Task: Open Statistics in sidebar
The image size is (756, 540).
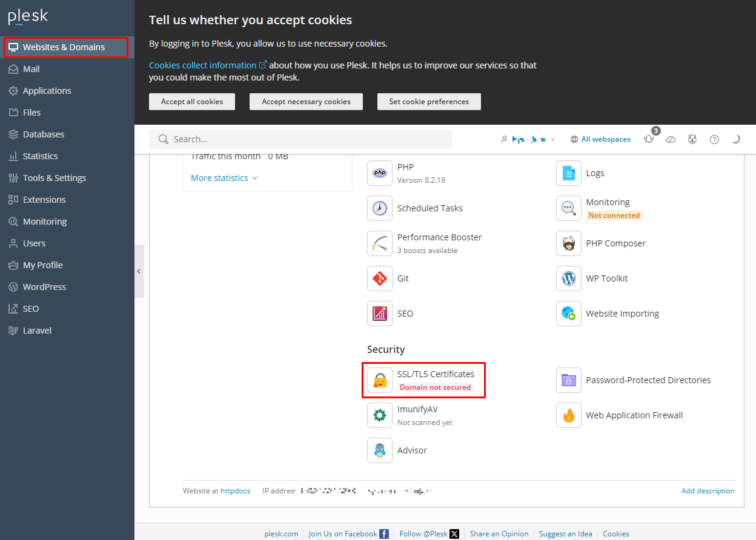Action: (67, 156)
